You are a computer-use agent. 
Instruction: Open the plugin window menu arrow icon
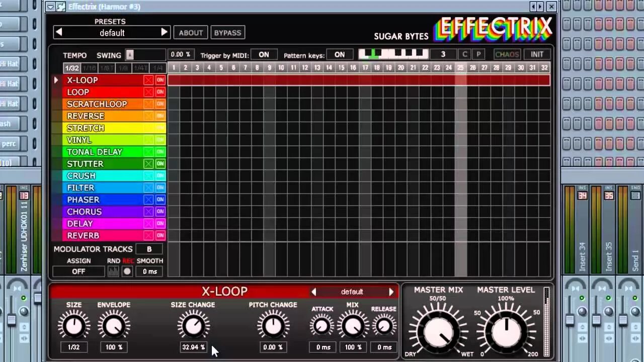[50, 7]
